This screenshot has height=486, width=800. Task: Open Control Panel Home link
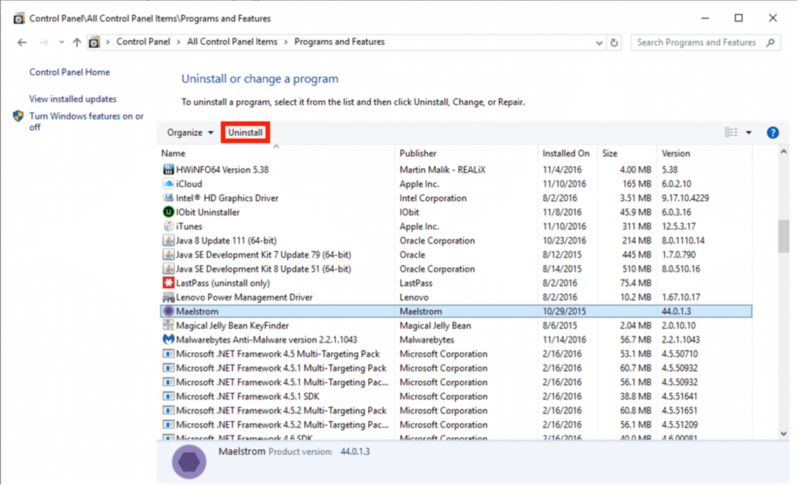click(x=69, y=72)
